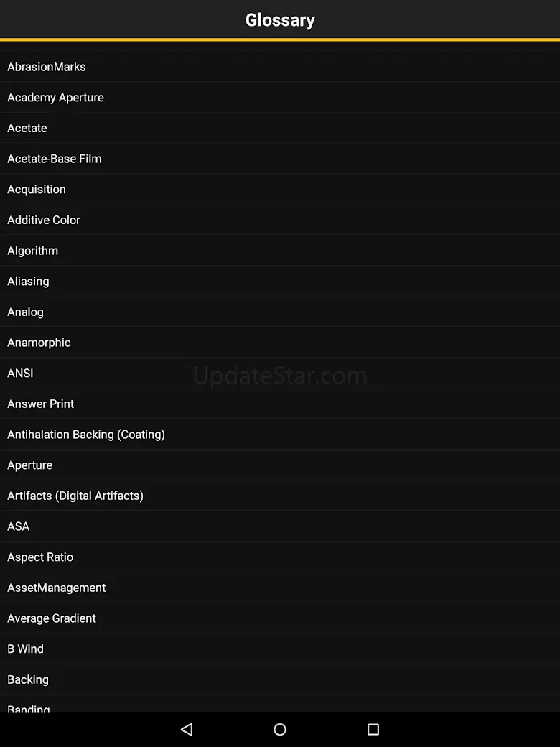560x747 pixels.
Task: View the Anamorphic definition
Action: [x=280, y=343]
